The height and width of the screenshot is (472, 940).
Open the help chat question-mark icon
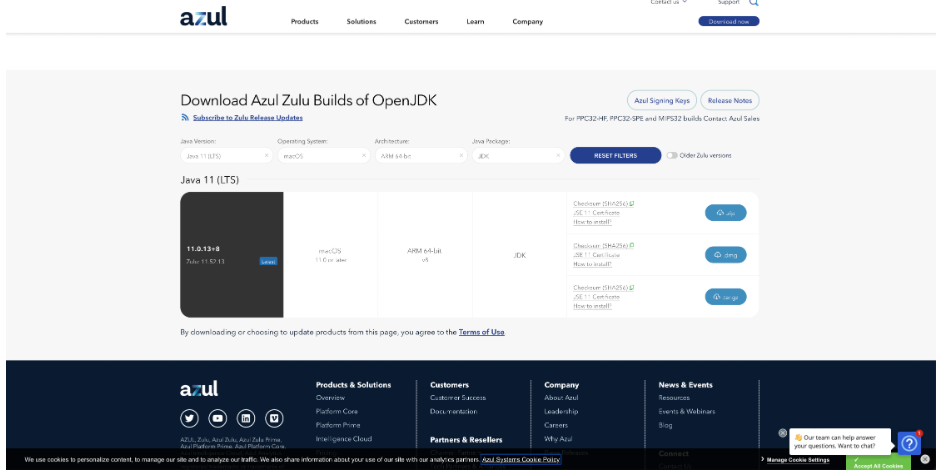[x=909, y=443]
